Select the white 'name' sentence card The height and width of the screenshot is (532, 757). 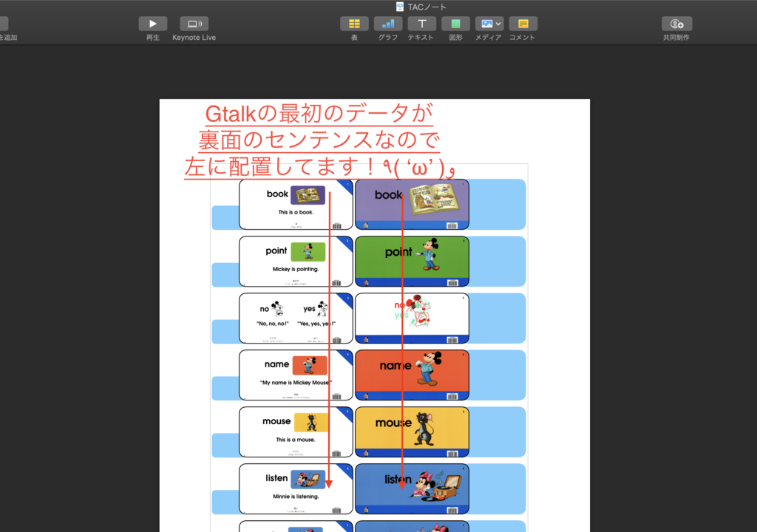[x=296, y=375]
